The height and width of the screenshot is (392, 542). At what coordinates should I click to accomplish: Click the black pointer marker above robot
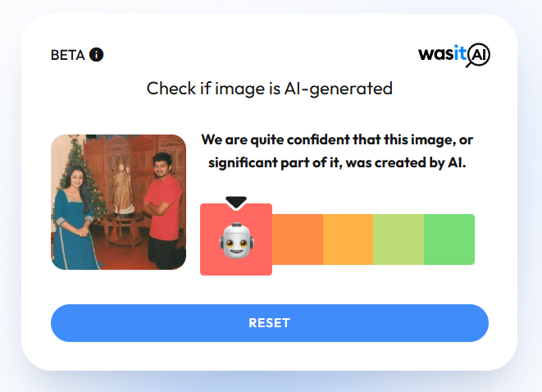(236, 203)
